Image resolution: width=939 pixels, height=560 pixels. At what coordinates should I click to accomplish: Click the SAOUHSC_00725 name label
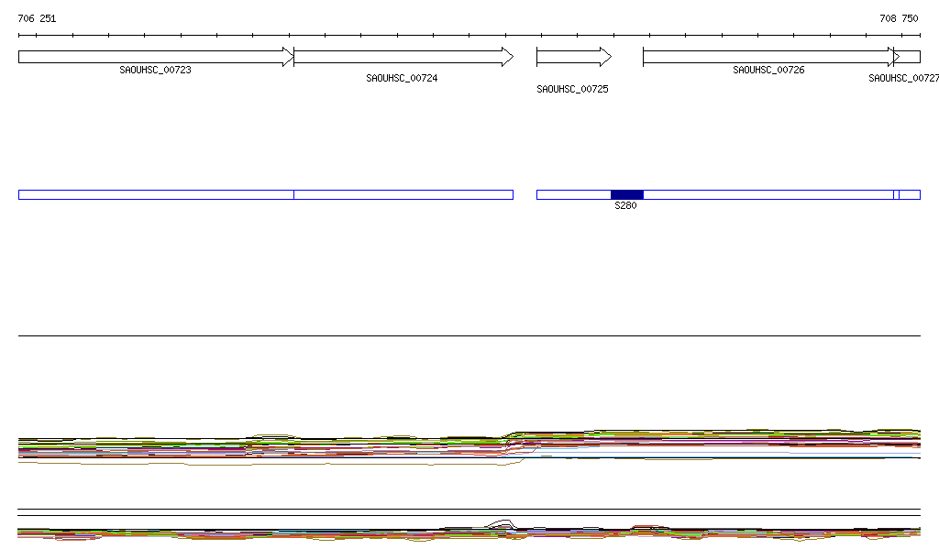click(572, 90)
